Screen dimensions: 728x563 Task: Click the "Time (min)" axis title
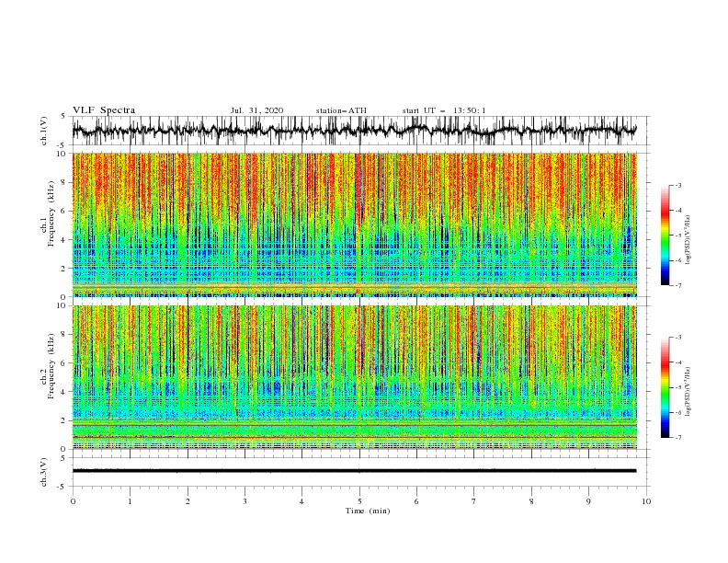(368, 511)
